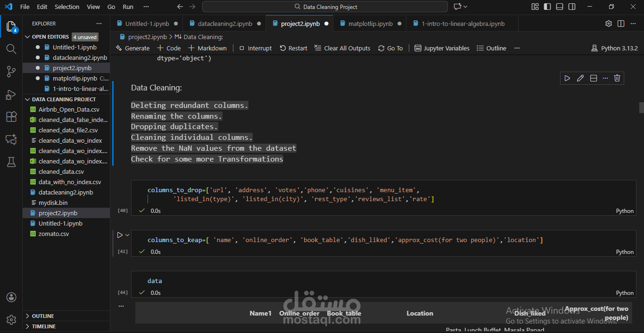Screen dimensions: 644x333
Task: Click the editor vertical scrollbar thumb
Action: (641, 107)
